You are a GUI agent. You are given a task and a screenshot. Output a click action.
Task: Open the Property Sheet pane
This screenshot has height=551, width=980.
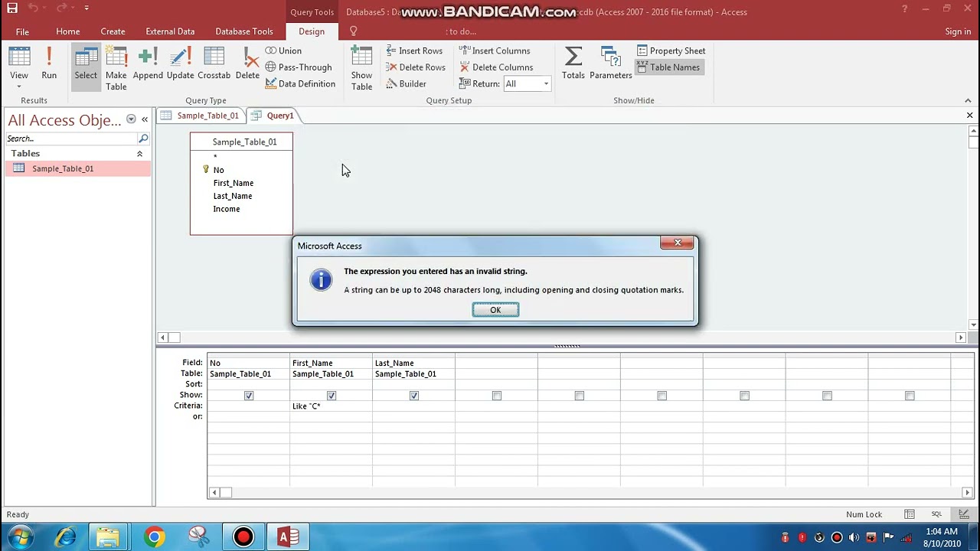pos(671,51)
